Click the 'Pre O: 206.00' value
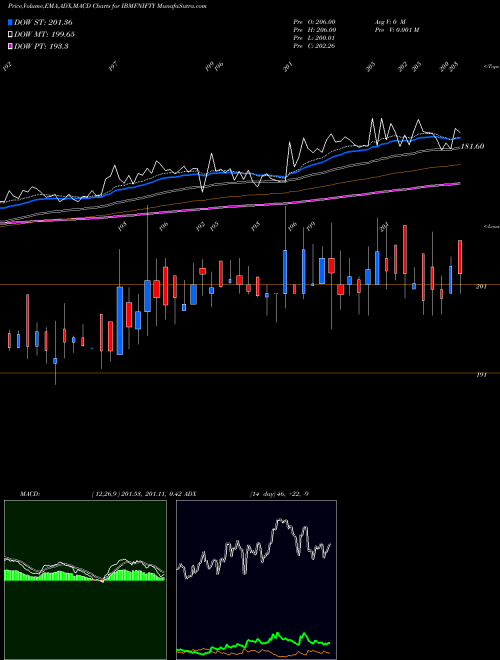Image resolution: width=500 pixels, height=660 pixels. click(x=314, y=22)
